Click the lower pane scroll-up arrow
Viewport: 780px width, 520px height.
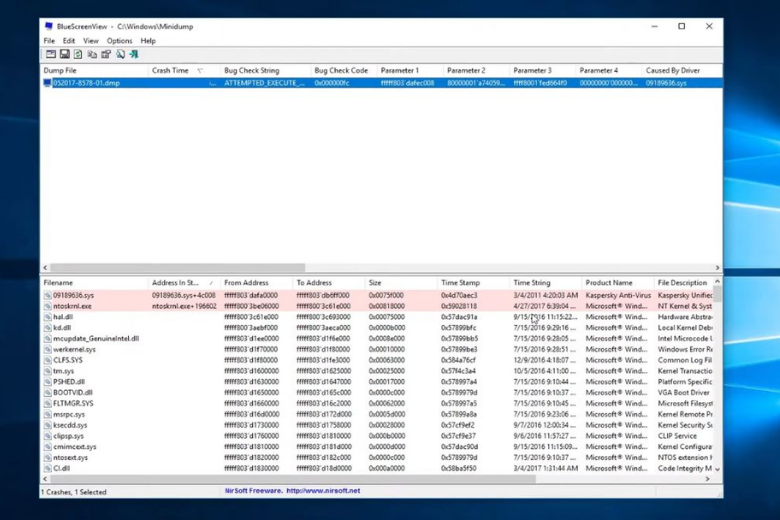tap(717, 282)
